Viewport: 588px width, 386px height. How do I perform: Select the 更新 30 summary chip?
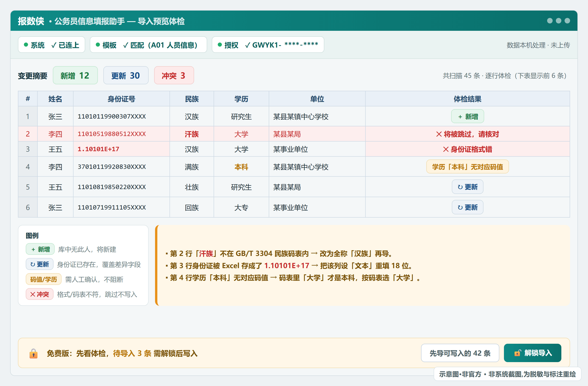(126, 75)
